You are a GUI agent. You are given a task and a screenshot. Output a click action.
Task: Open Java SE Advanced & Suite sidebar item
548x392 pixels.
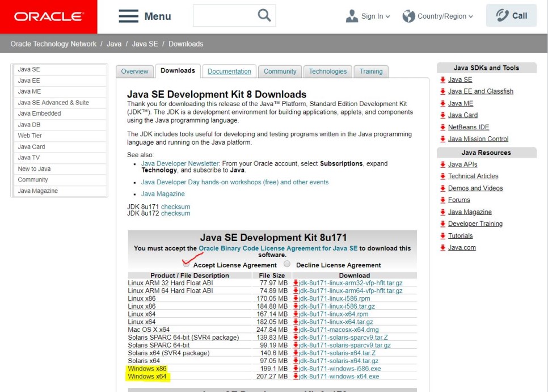tap(60, 103)
